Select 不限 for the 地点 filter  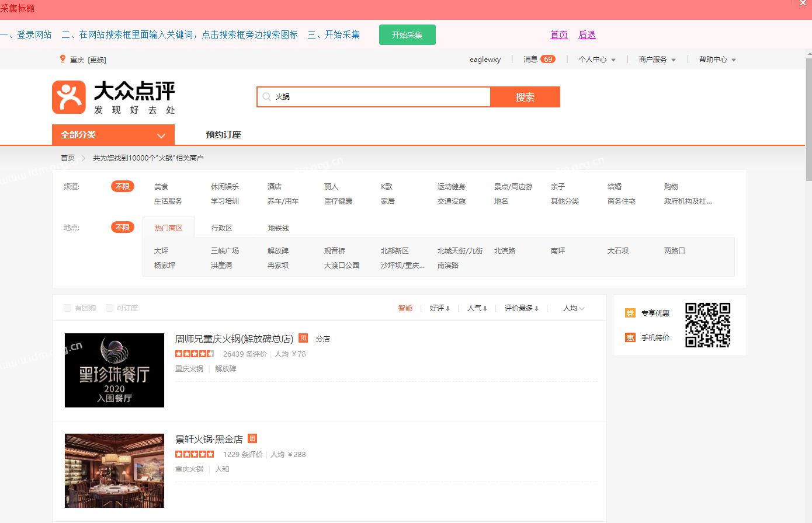(x=123, y=227)
